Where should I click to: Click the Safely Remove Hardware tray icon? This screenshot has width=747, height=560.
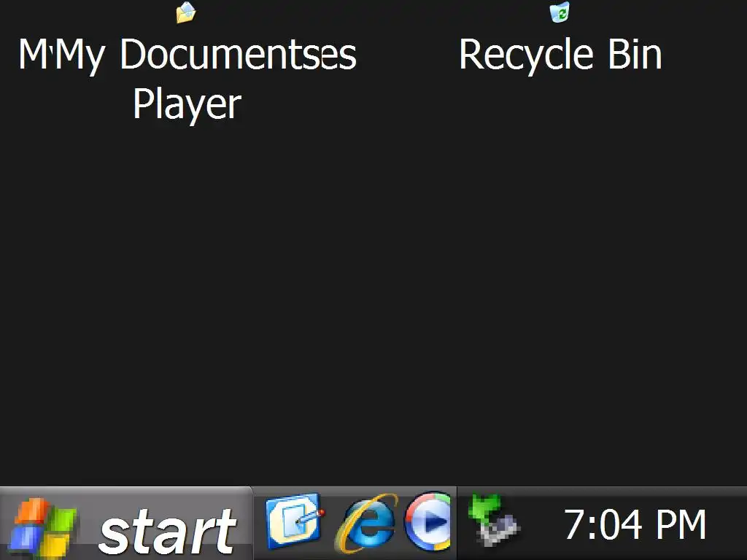click(494, 519)
